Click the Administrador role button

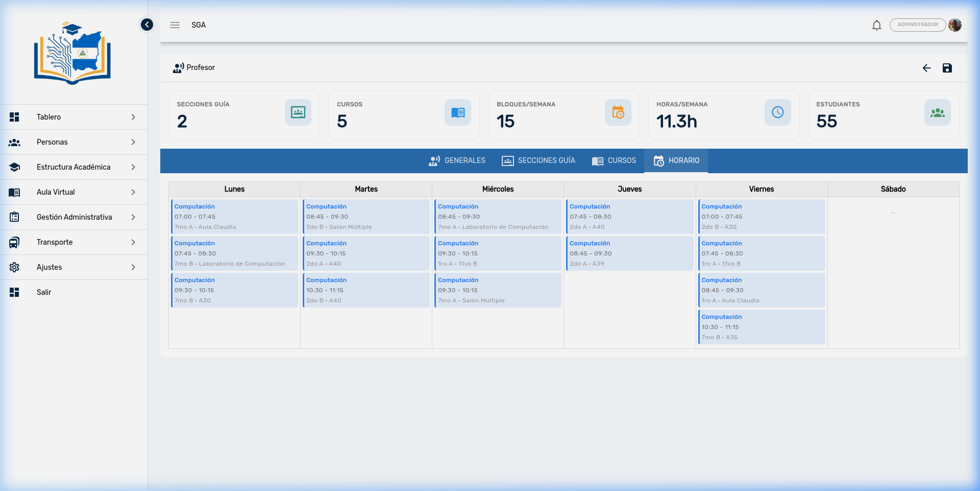pos(918,25)
